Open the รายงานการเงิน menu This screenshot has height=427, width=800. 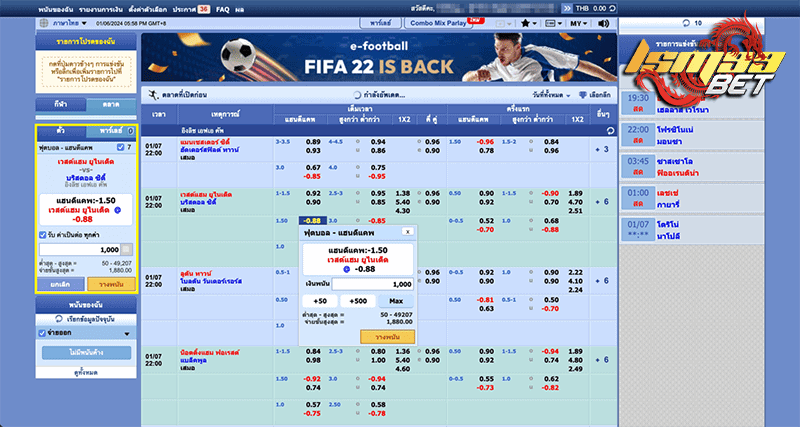point(101,9)
